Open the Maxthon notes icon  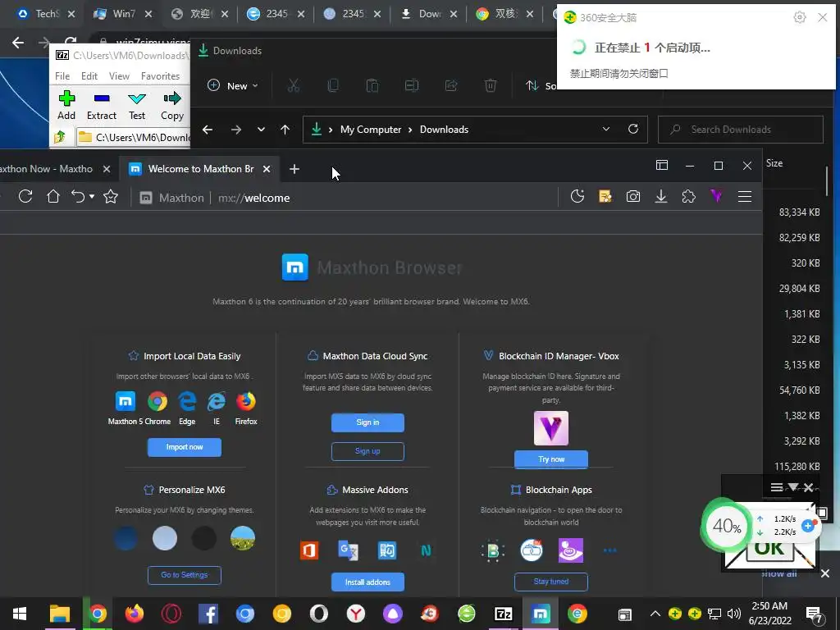(605, 197)
